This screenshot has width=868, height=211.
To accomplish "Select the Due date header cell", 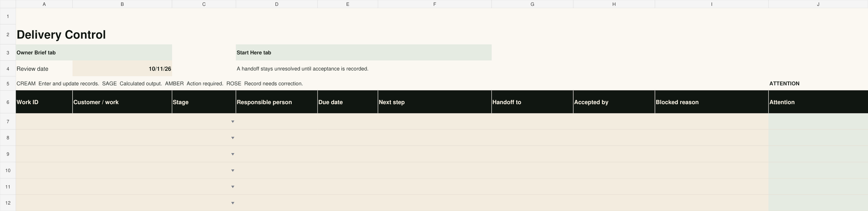I will [x=348, y=102].
